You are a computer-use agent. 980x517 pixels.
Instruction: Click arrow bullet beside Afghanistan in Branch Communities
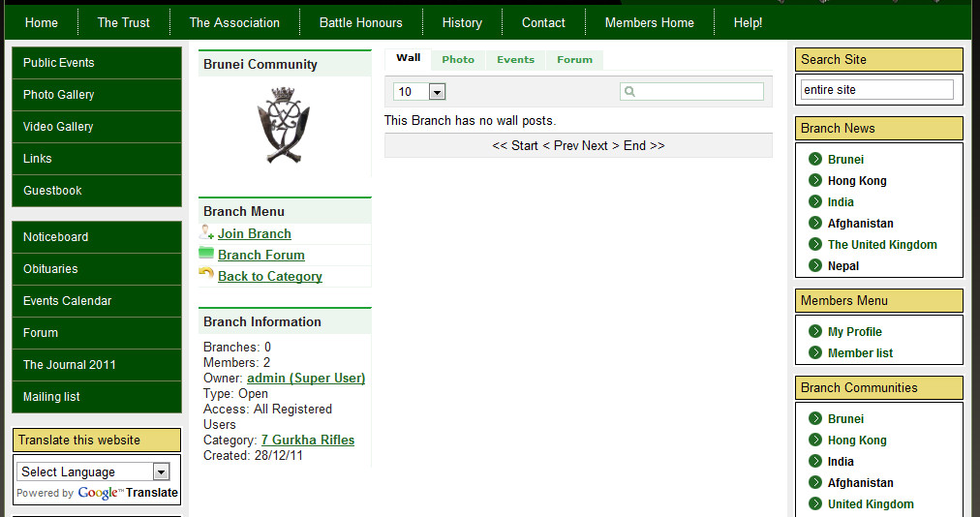[x=815, y=482]
